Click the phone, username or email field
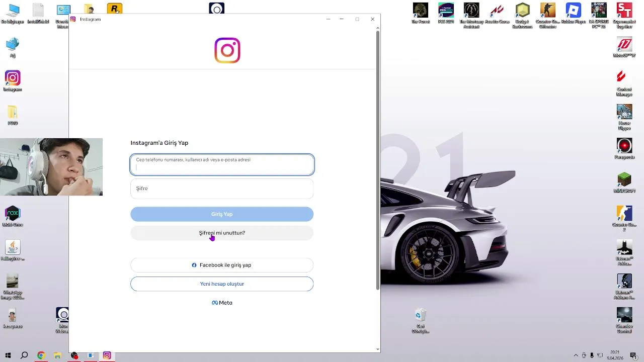Screen dimensions: 644x362 pyautogui.click(x=222, y=164)
